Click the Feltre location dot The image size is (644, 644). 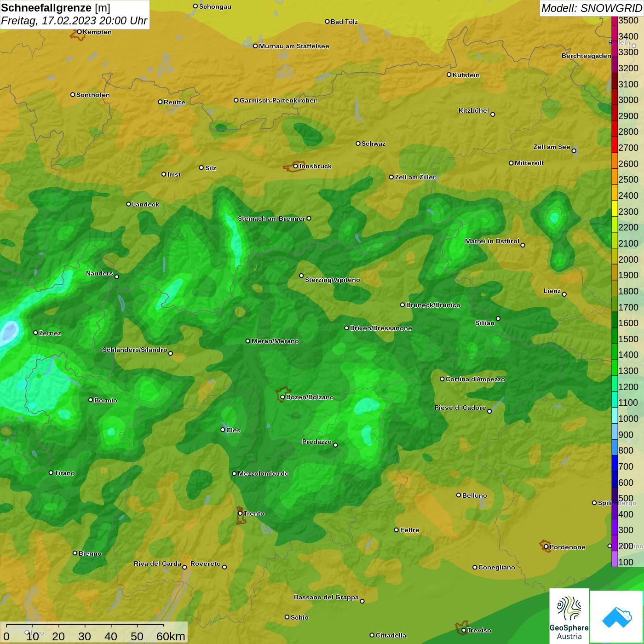click(397, 530)
